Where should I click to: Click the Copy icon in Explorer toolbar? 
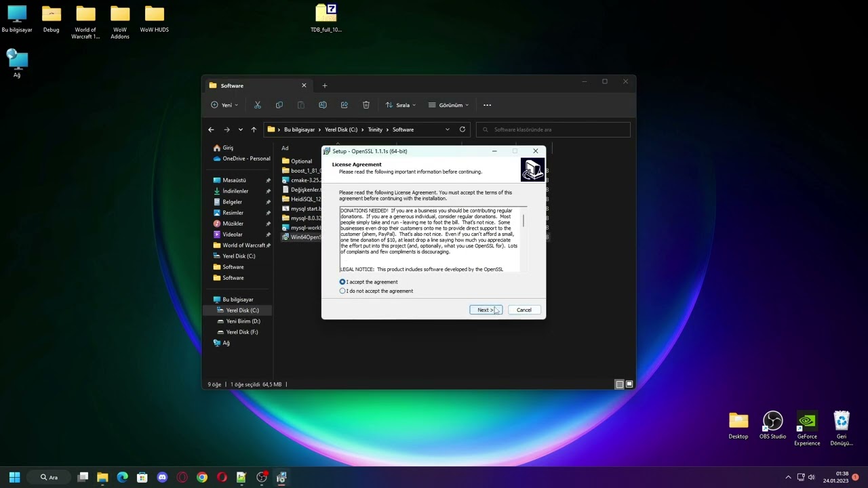tap(279, 105)
